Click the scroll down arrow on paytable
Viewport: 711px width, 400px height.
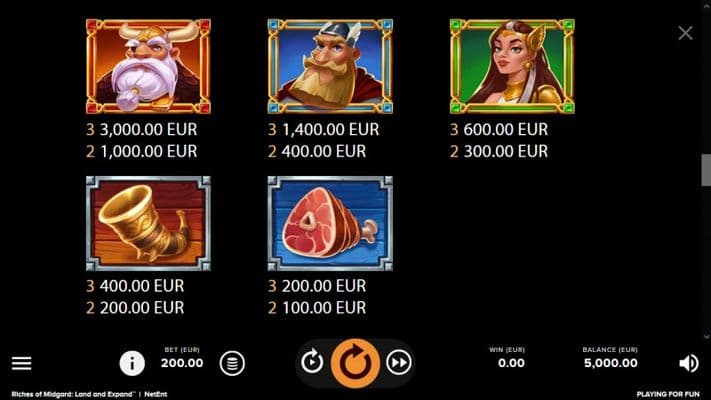(x=706, y=336)
